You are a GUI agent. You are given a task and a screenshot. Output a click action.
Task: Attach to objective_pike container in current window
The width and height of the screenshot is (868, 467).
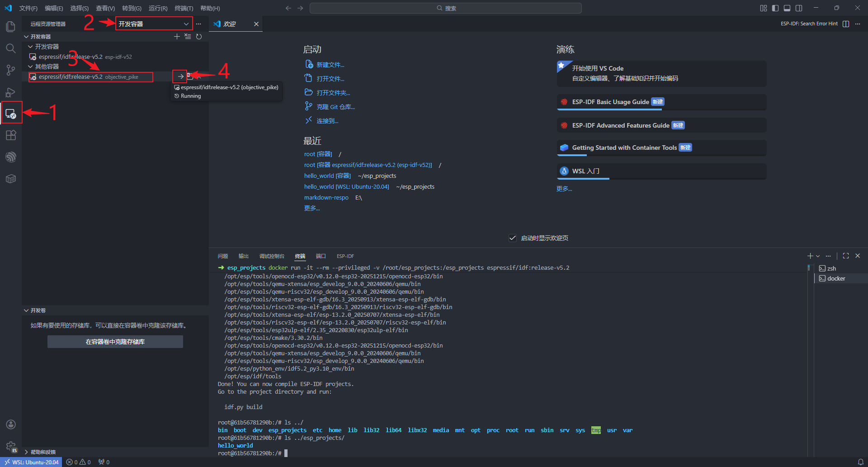pos(180,76)
